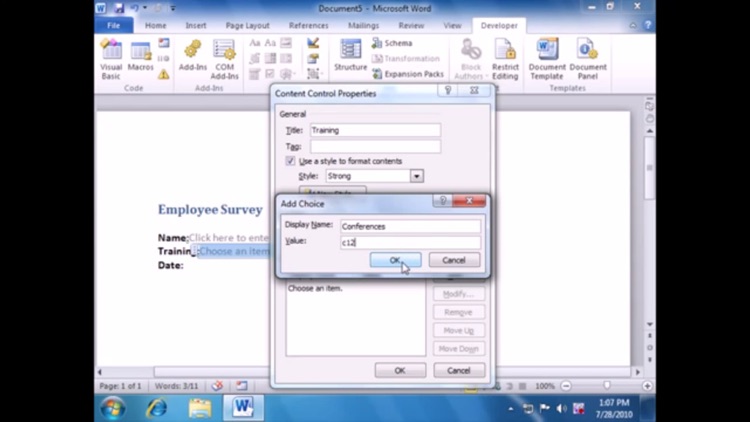Open the XML Structure pane
Image resolution: width=750 pixels, height=422 pixels.
tap(350, 56)
